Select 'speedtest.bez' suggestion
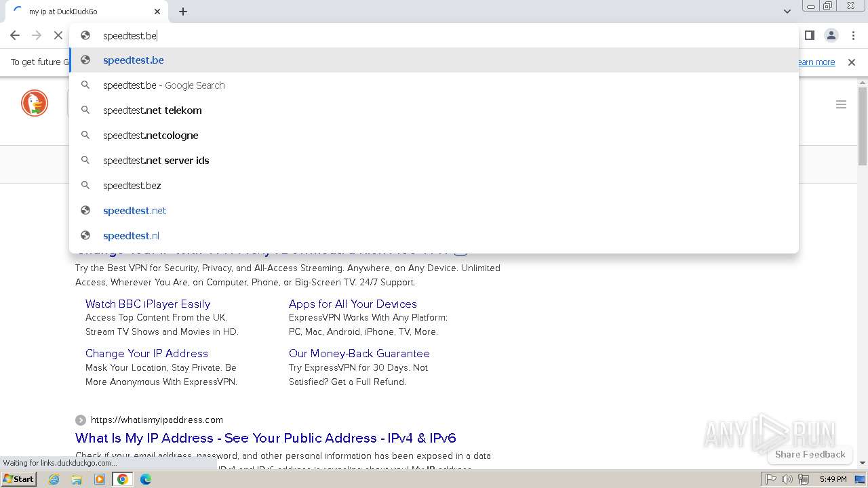 (x=434, y=186)
